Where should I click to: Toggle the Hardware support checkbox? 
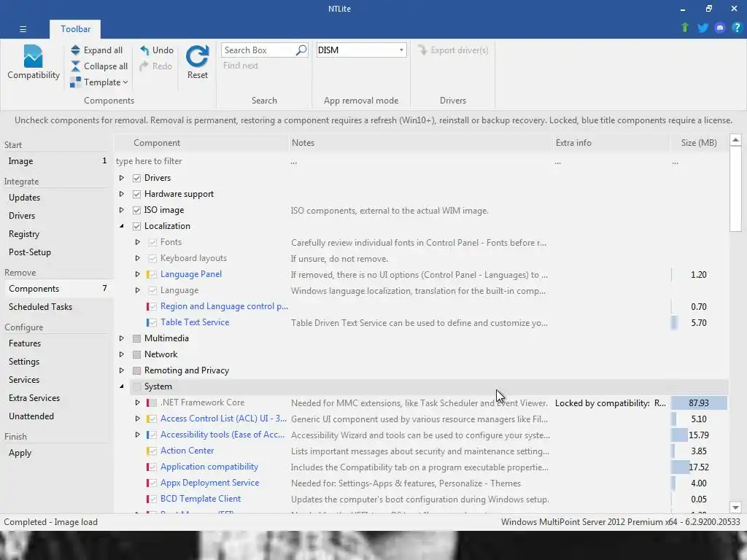click(136, 194)
